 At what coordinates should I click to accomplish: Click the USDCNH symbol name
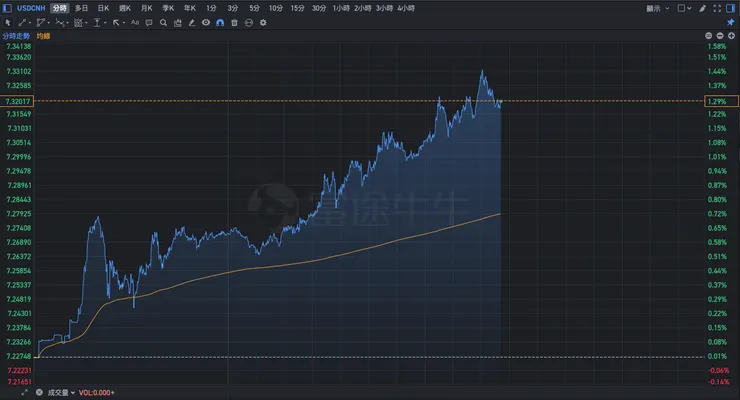(31, 8)
